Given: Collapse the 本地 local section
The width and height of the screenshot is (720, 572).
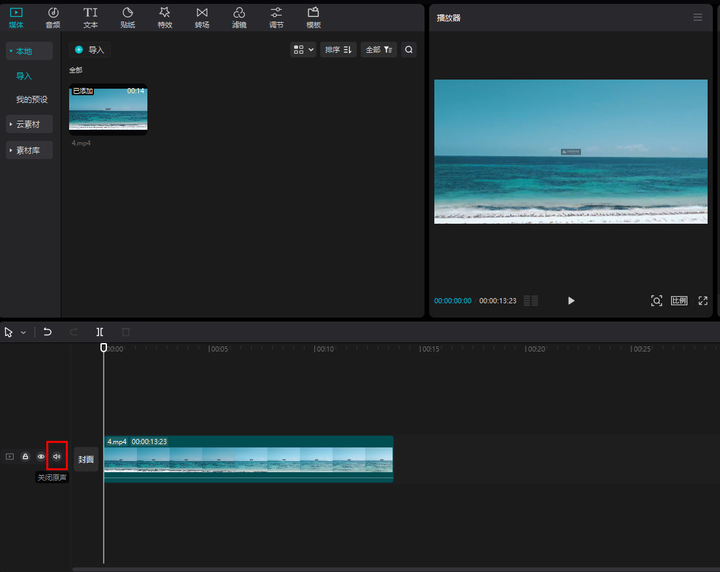Looking at the screenshot, I should point(29,51).
